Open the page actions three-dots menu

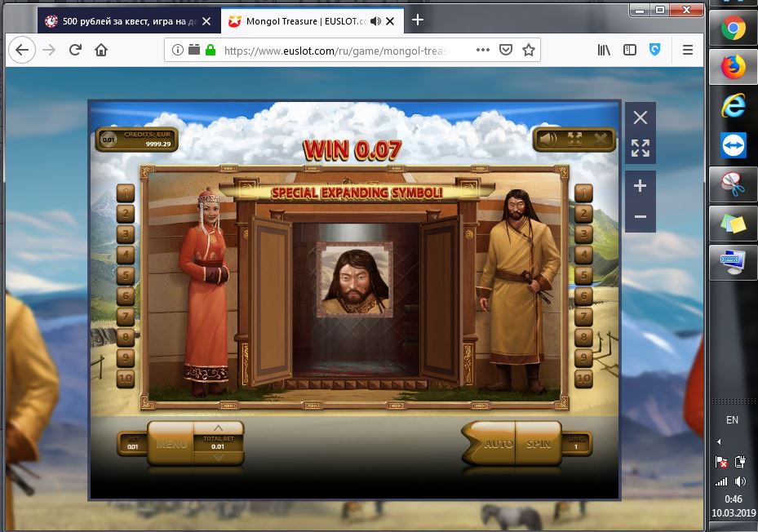coord(483,50)
